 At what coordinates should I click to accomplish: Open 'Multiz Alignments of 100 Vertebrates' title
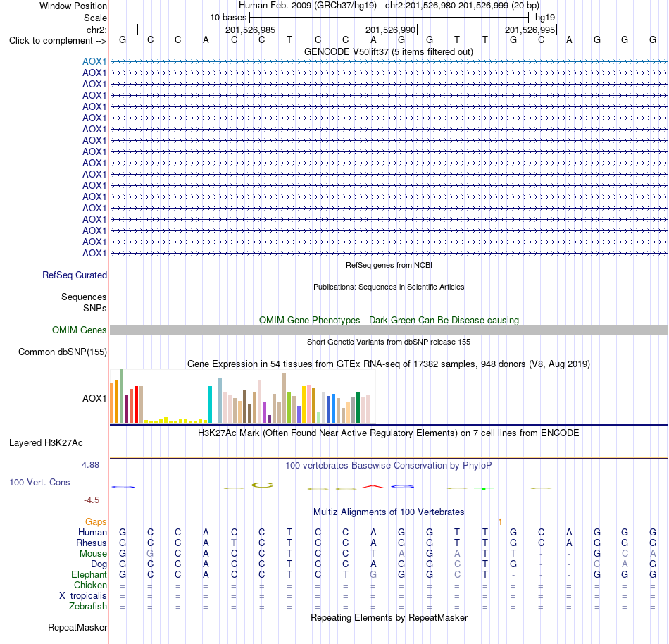coord(389,512)
